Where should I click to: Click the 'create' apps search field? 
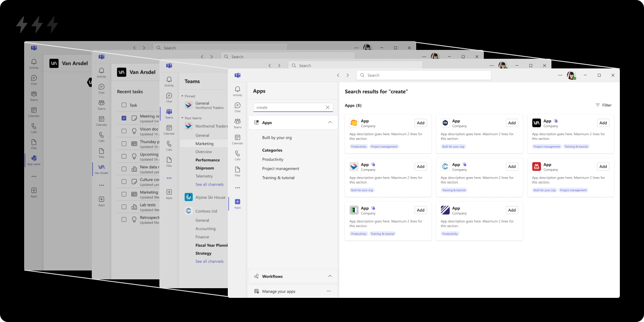pyautogui.click(x=293, y=107)
